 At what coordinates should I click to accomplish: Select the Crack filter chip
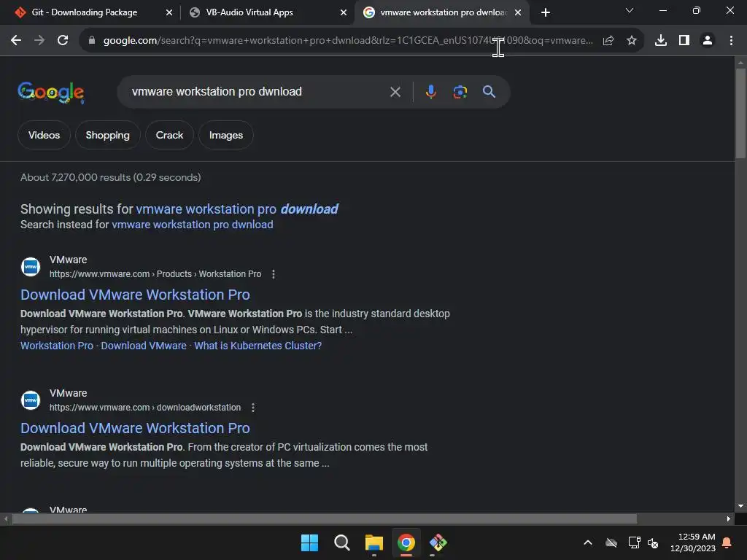pyautogui.click(x=169, y=135)
